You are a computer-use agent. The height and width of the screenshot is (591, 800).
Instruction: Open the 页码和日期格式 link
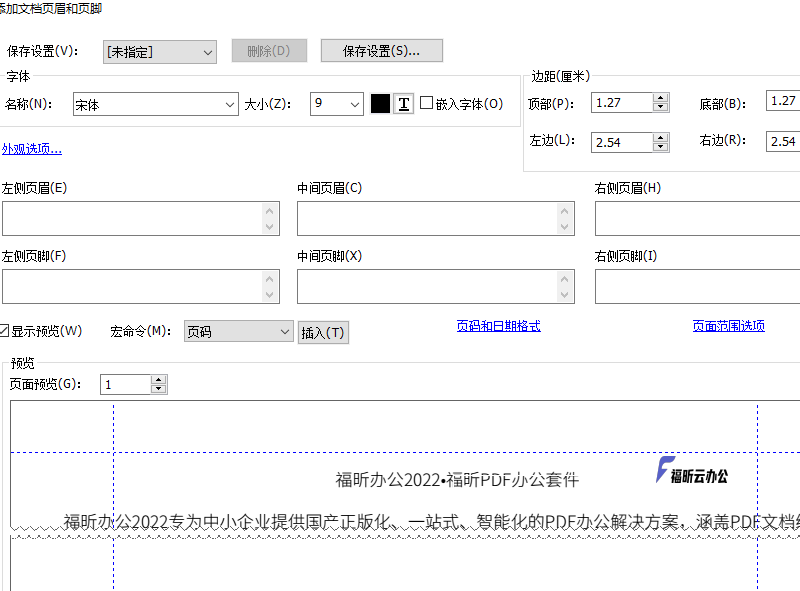click(x=498, y=324)
